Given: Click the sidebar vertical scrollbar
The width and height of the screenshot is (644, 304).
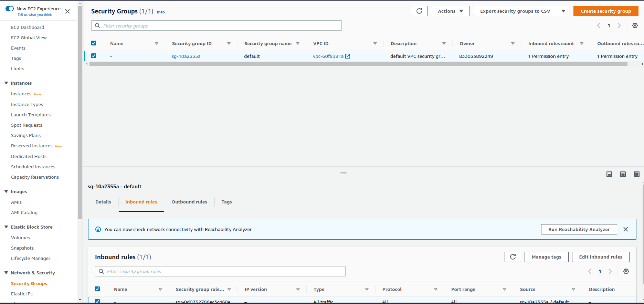Looking at the screenshot, I should coord(80,112).
